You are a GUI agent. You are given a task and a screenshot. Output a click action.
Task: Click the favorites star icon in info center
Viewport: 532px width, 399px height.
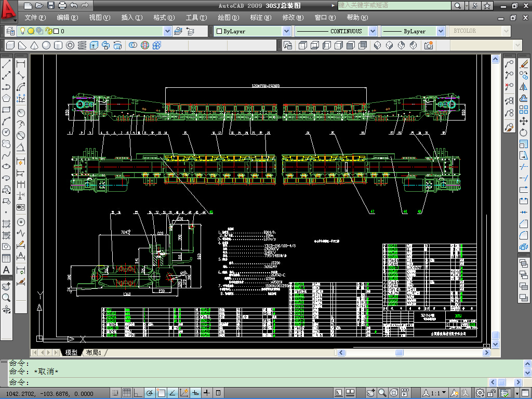click(x=487, y=5)
